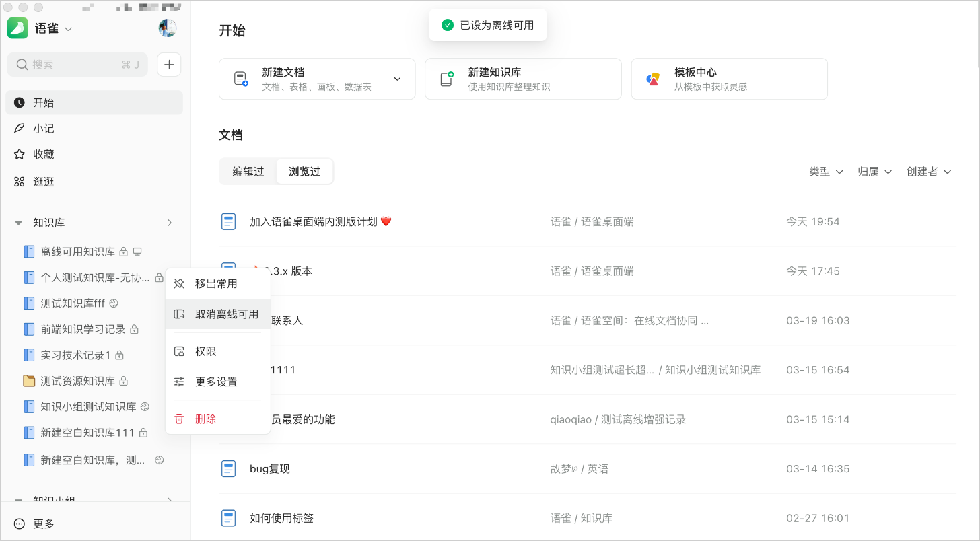Collapse the 知识库 section triangle
Image resolution: width=980 pixels, height=541 pixels.
pyautogui.click(x=18, y=223)
